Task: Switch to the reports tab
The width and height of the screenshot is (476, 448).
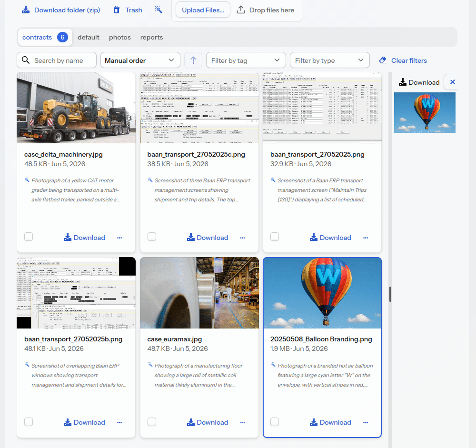Action: click(x=151, y=37)
